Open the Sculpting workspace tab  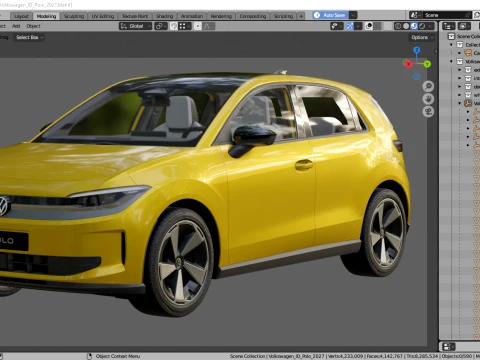pyautogui.click(x=74, y=16)
